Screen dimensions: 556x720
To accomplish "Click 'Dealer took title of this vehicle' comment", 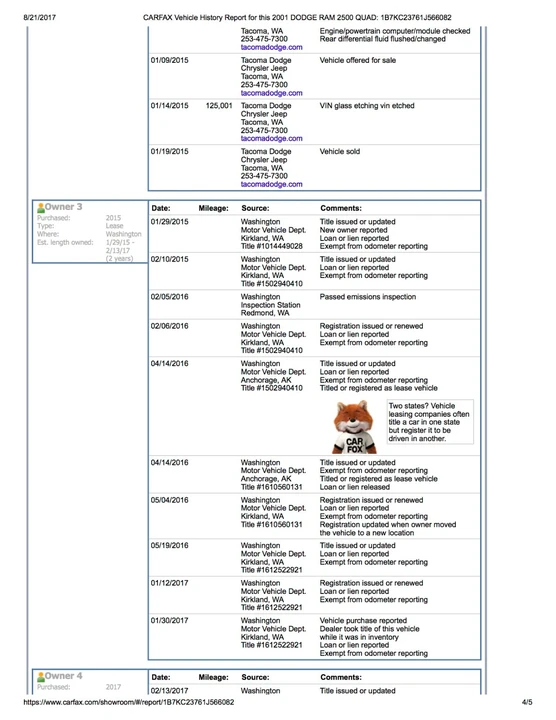I will pyautogui.click(x=370, y=629).
